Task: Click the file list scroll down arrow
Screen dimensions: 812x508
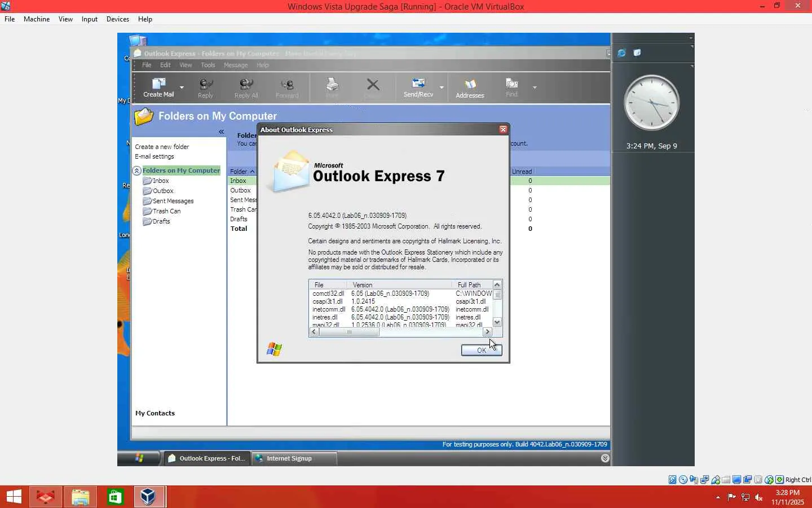Action: pos(497,322)
